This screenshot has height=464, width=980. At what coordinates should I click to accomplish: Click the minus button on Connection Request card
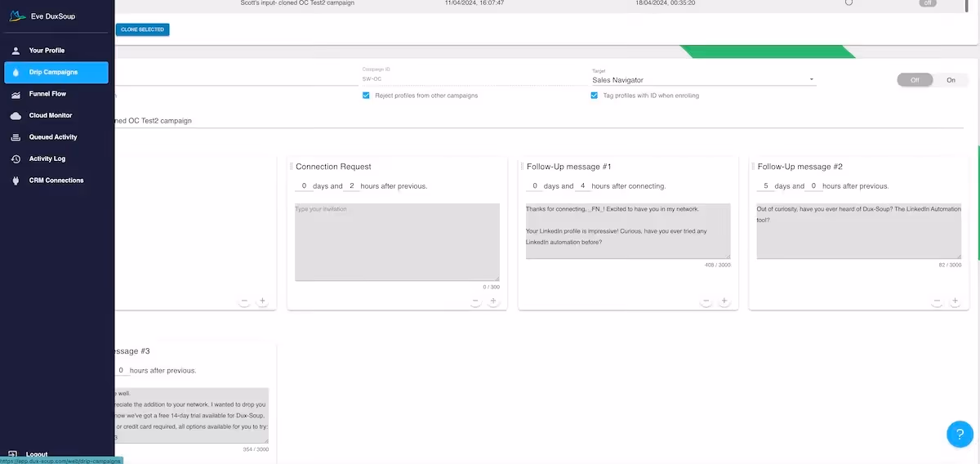point(475,301)
